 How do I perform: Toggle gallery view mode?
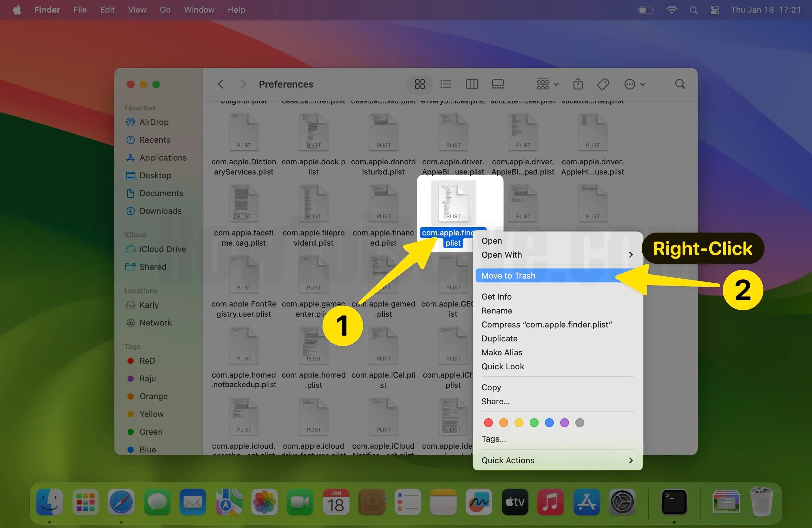coord(498,84)
